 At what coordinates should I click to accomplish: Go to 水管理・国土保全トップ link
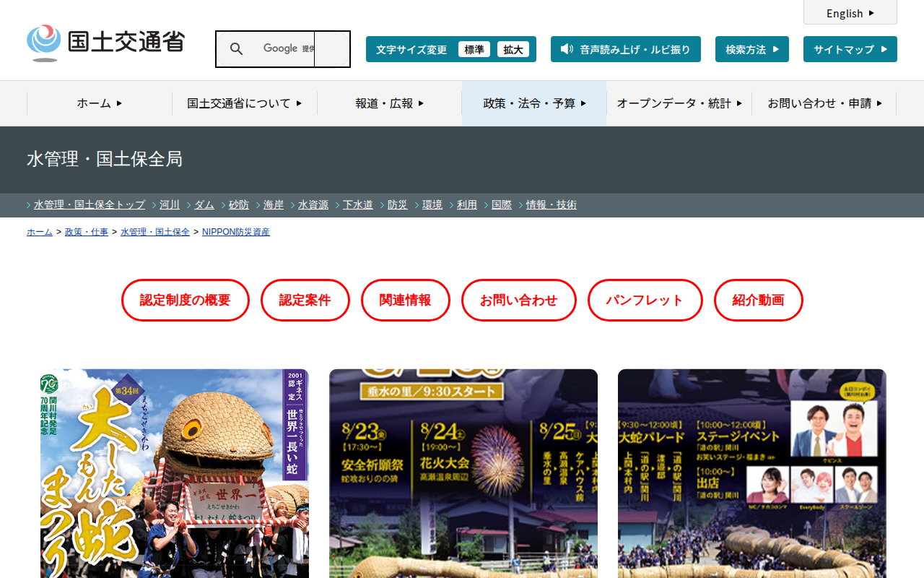point(90,204)
